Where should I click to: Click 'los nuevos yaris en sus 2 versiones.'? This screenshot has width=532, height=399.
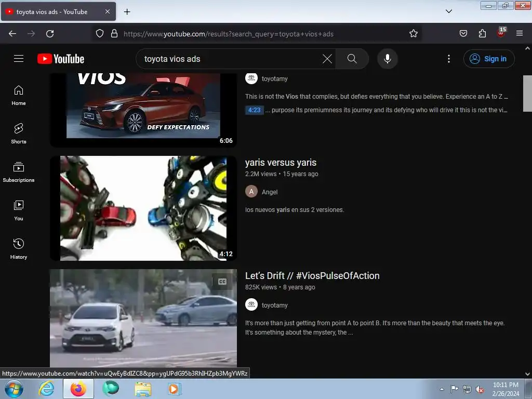295,210
